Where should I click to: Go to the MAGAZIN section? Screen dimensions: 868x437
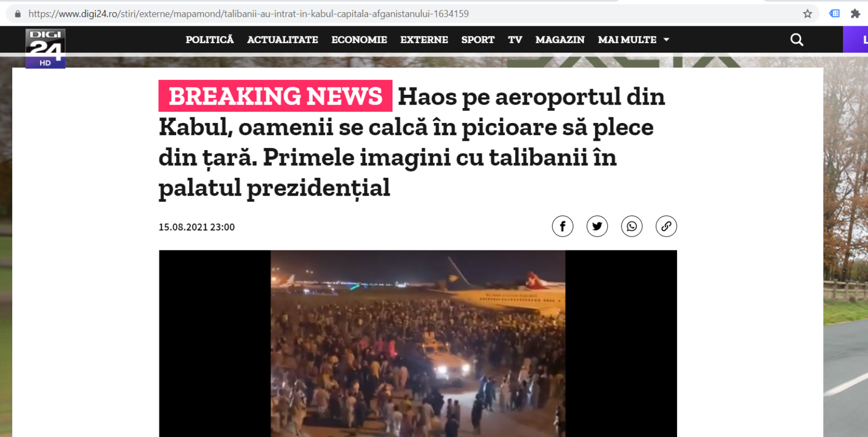(x=560, y=40)
